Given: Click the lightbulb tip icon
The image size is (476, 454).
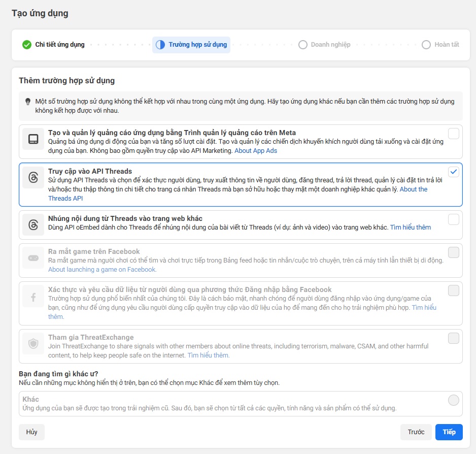Looking at the screenshot, I should 27,102.
